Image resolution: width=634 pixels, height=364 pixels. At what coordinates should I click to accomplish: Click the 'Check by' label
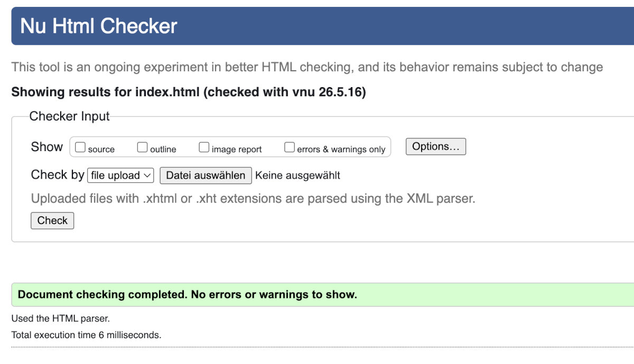(x=58, y=175)
